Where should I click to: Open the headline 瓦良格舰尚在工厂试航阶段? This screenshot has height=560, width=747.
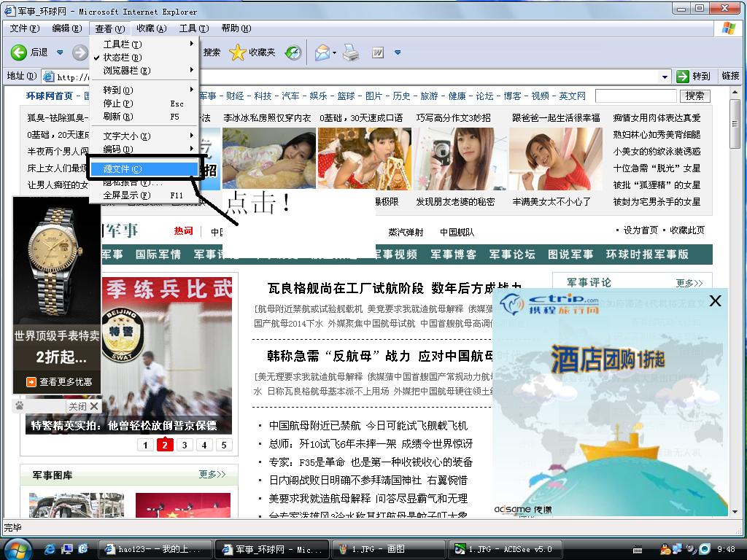pyautogui.click(x=345, y=288)
